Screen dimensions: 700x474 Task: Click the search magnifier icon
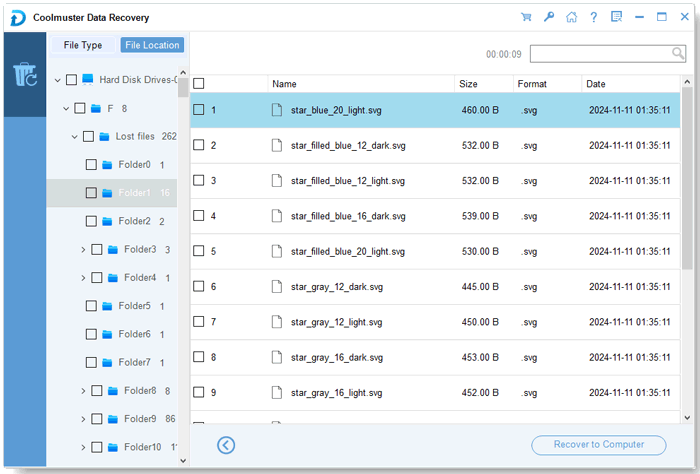pos(678,54)
